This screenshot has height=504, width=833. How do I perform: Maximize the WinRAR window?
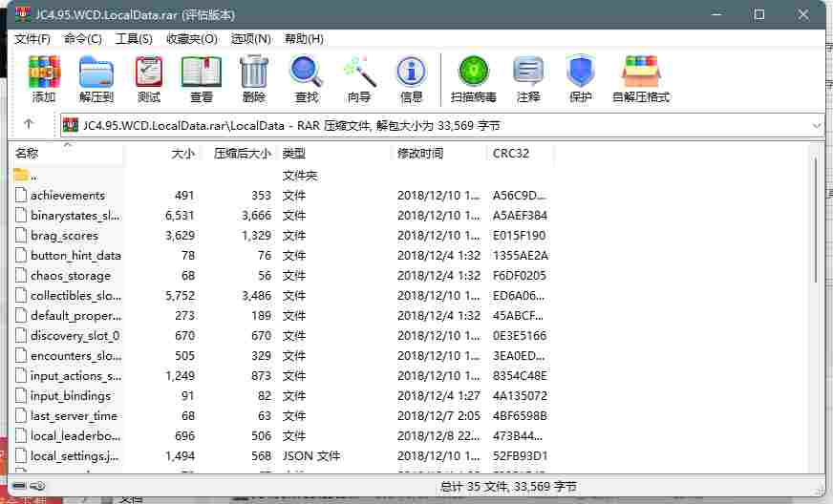coord(758,14)
